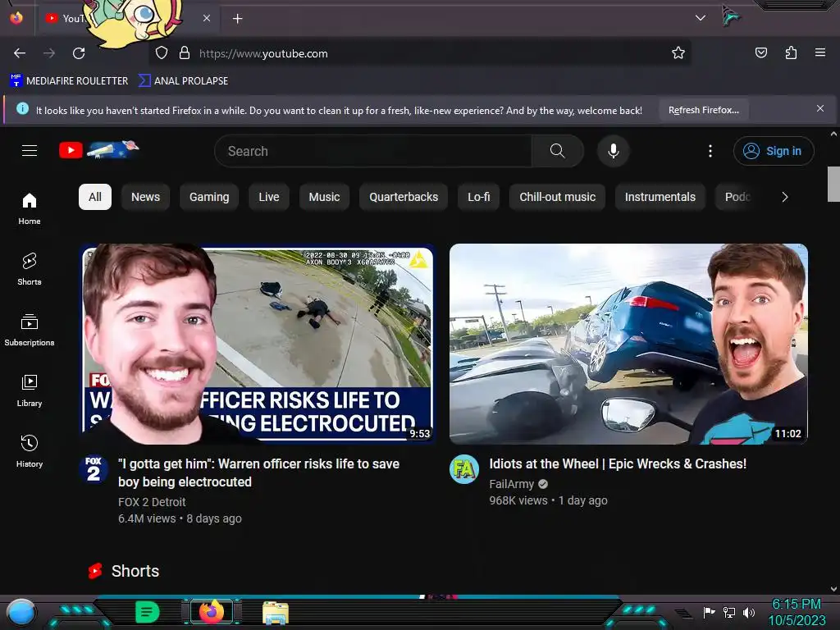Image resolution: width=840 pixels, height=630 pixels.
Task: Open the second bookmark in bookmarks toolbar
Action: (x=183, y=81)
